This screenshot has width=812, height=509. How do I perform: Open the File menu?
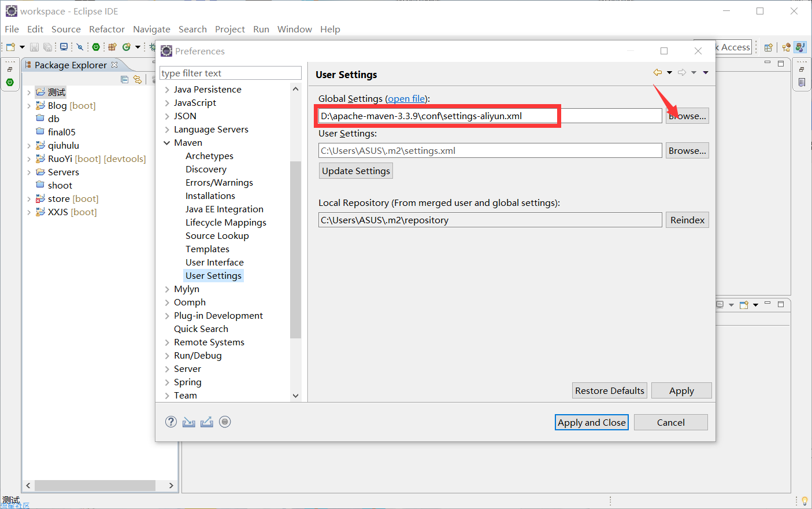pos(12,29)
